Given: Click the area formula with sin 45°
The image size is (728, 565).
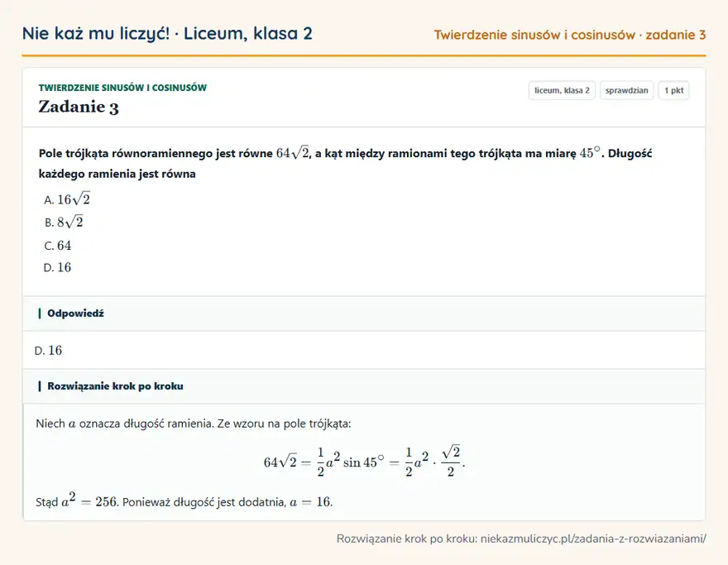Looking at the screenshot, I should [365, 462].
